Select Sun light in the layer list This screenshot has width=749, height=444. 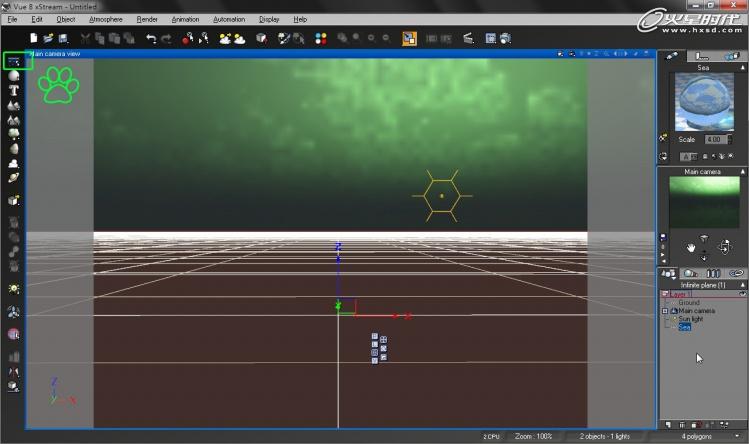click(691, 318)
